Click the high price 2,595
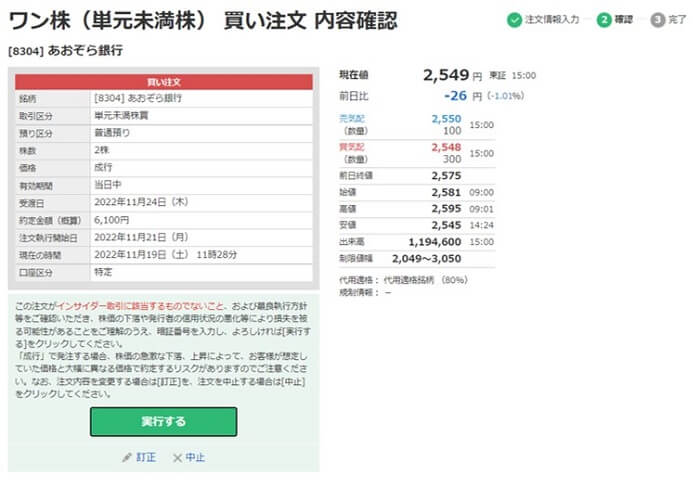700x487 pixels. 446,209
